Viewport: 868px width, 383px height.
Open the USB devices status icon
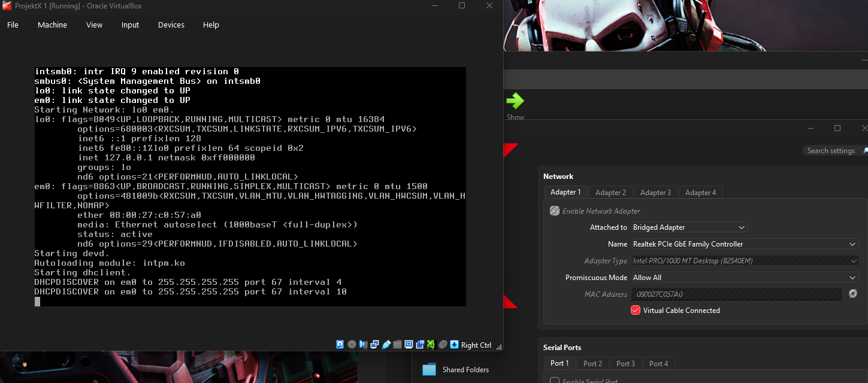point(386,344)
